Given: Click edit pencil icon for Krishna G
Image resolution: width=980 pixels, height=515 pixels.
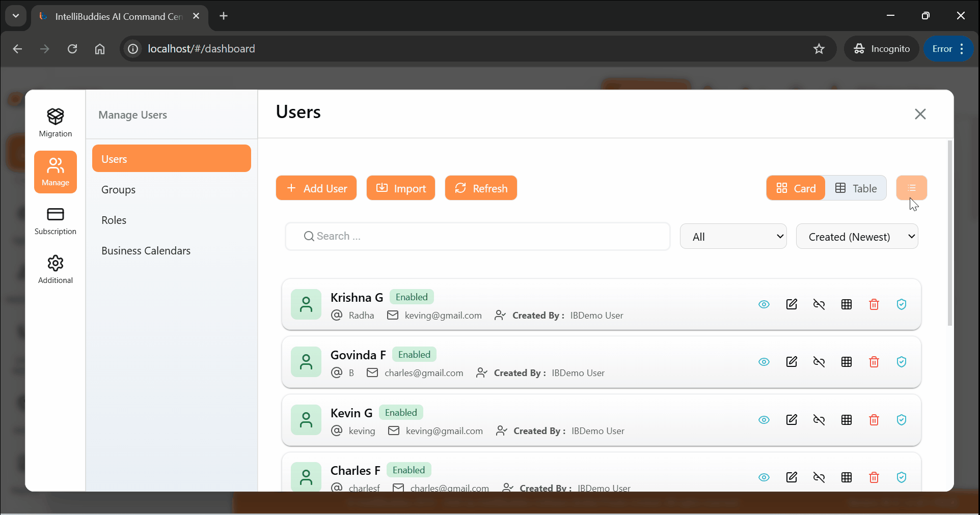Looking at the screenshot, I should click(x=792, y=304).
